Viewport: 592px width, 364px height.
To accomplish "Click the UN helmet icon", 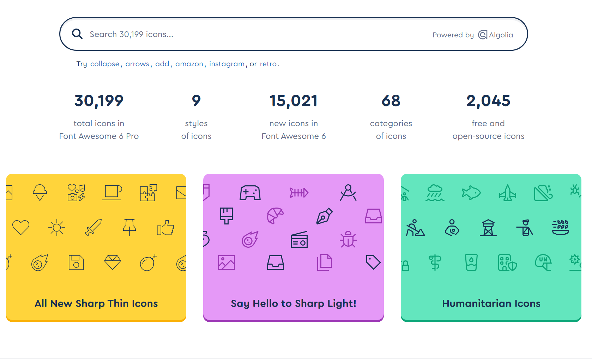I will [x=544, y=263].
